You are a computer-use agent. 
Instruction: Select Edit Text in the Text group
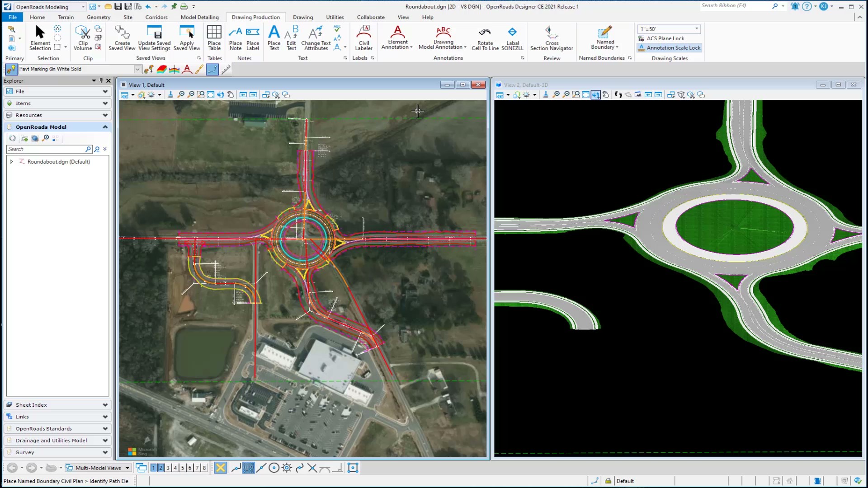click(x=292, y=38)
